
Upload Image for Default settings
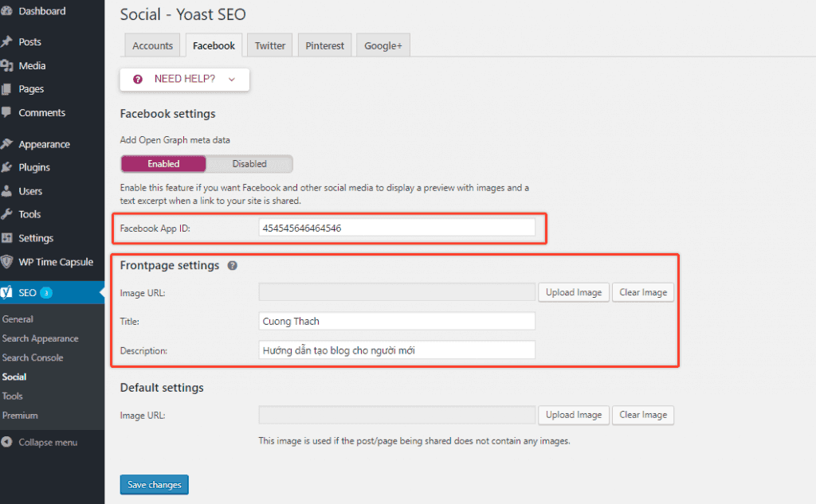click(x=574, y=415)
